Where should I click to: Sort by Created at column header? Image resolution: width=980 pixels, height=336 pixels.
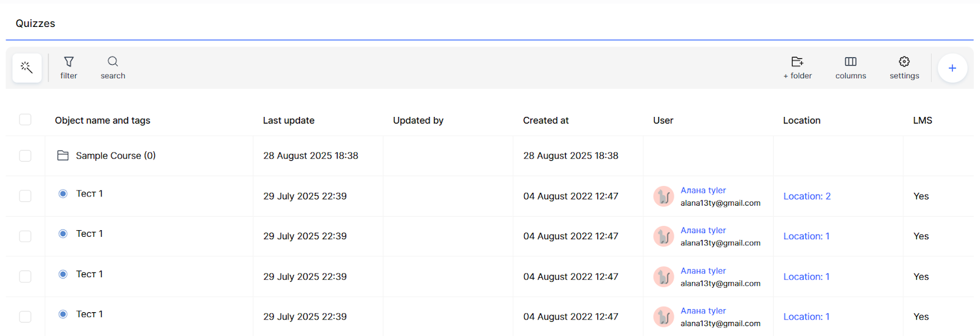coord(546,121)
